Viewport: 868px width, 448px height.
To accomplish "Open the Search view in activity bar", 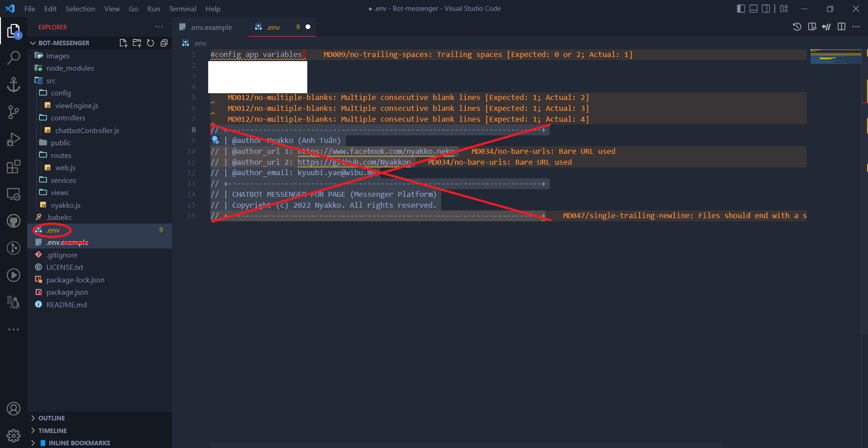I will [14, 57].
